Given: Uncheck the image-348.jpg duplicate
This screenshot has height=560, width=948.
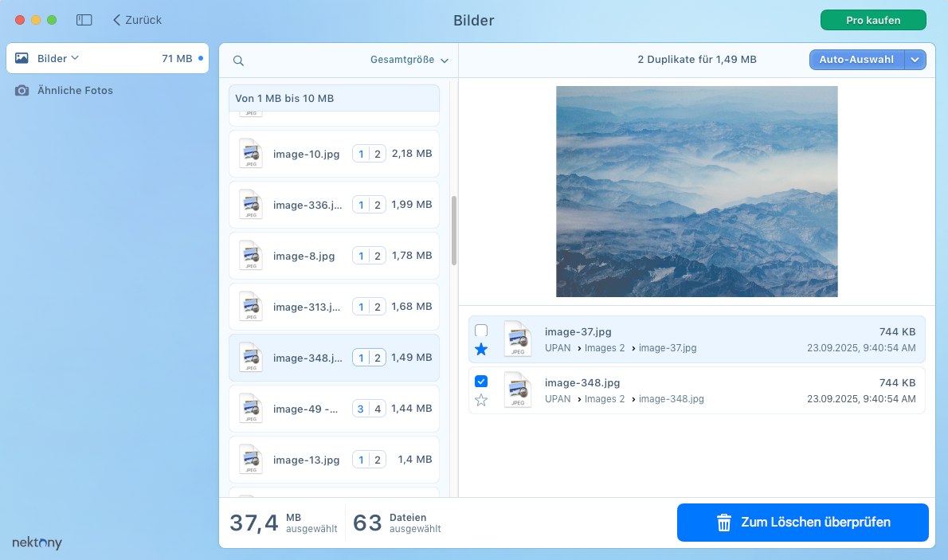Looking at the screenshot, I should tap(481, 381).
